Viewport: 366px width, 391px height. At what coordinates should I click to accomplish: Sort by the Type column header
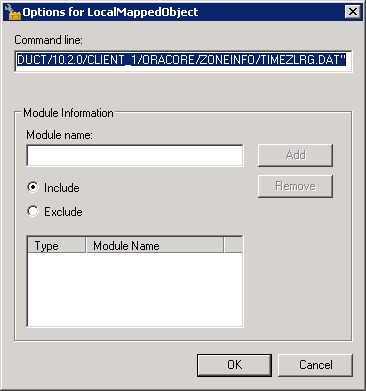(56, 245)
